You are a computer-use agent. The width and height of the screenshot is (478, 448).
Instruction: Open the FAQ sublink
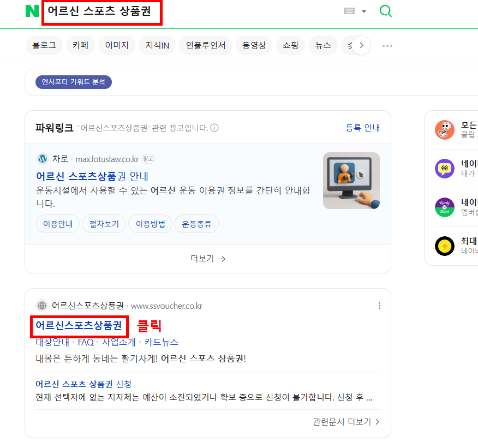click(86, 342)
